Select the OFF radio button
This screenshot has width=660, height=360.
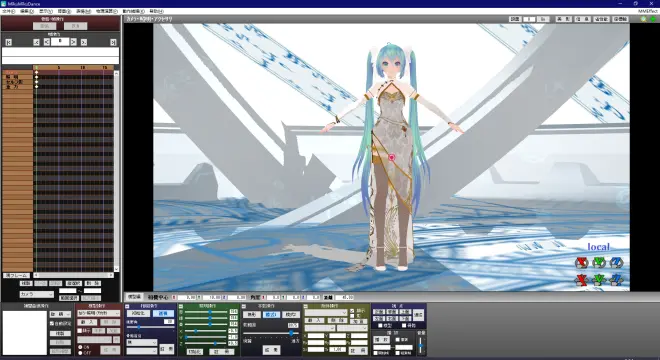(x=80, y=352)
